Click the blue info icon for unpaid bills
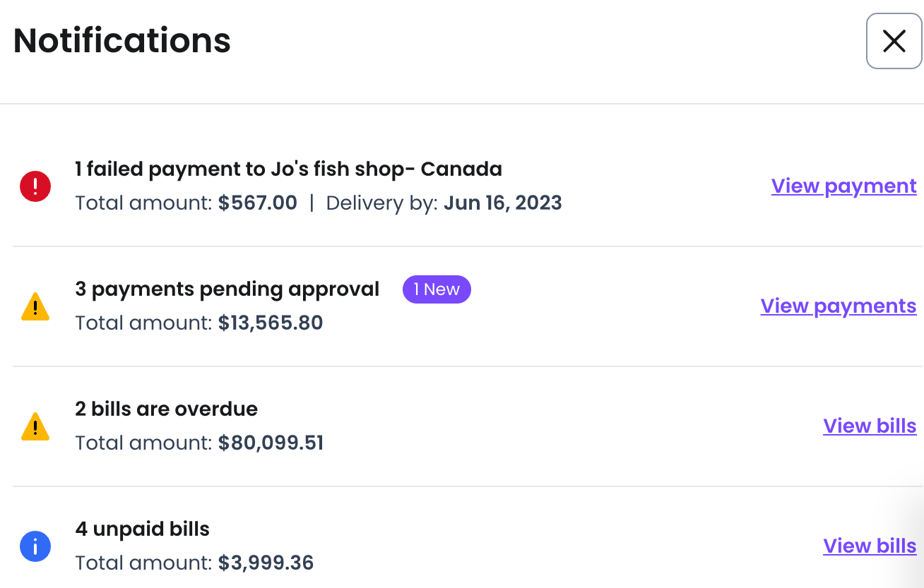Viewport: 924px width, 588px height. click(35, 546)
